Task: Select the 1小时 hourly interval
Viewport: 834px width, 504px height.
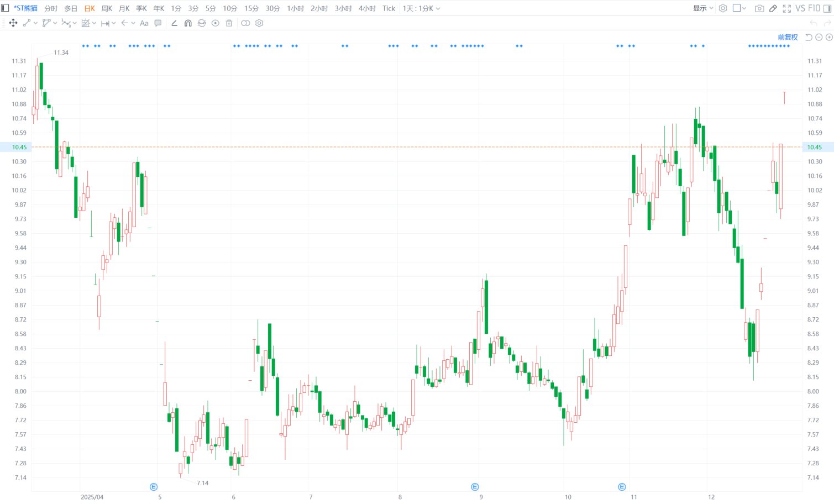Action: [x=296, y=8]
